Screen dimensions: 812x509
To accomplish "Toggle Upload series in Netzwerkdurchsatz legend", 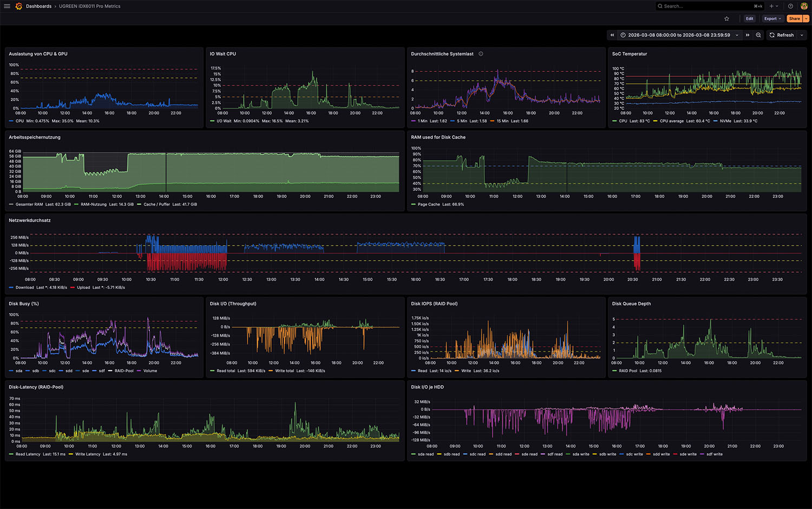I will (x=83, y=288).
